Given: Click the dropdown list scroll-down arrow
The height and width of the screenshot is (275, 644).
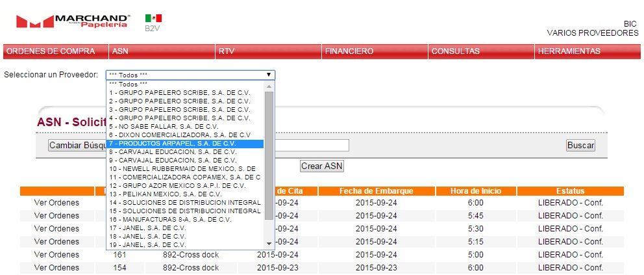Looking at the screenshot, I should tap(269, 244).
